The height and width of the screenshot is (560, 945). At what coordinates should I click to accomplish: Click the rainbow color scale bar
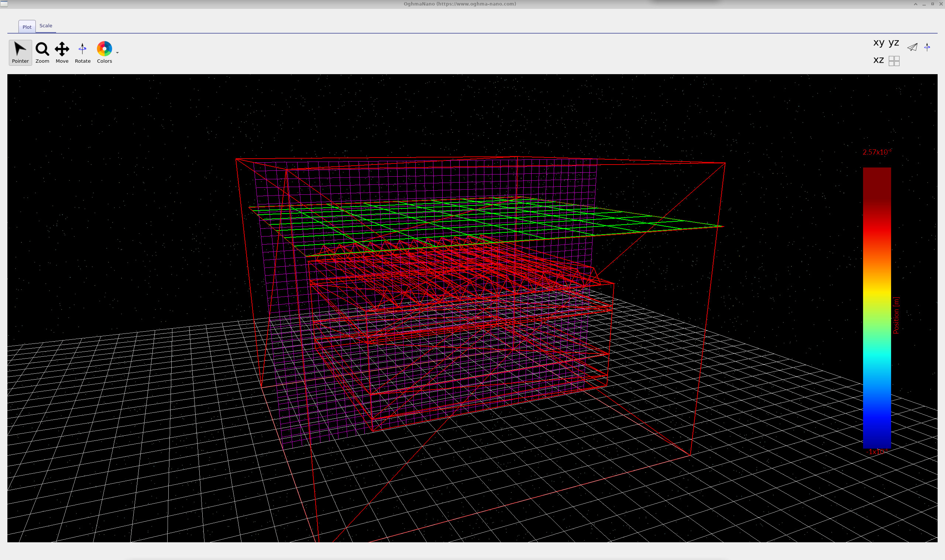(877, 308)
